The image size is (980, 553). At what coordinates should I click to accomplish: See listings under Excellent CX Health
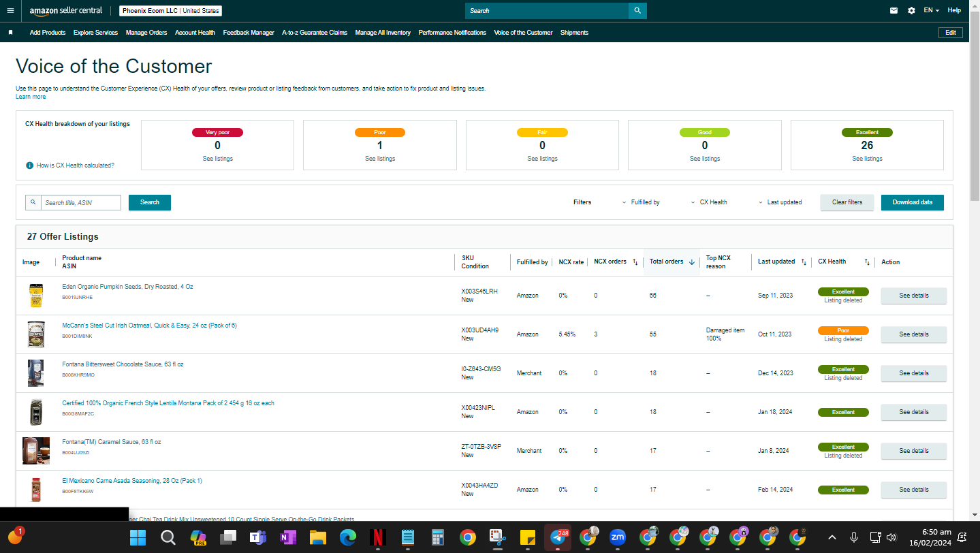coord(867,159)
